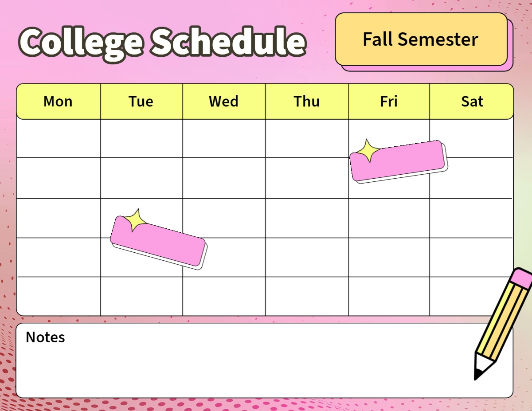The image size is (532, 411).
Task: Select the yellow sparkle on Tuesday sticker
Action: [x=135, y=219]
